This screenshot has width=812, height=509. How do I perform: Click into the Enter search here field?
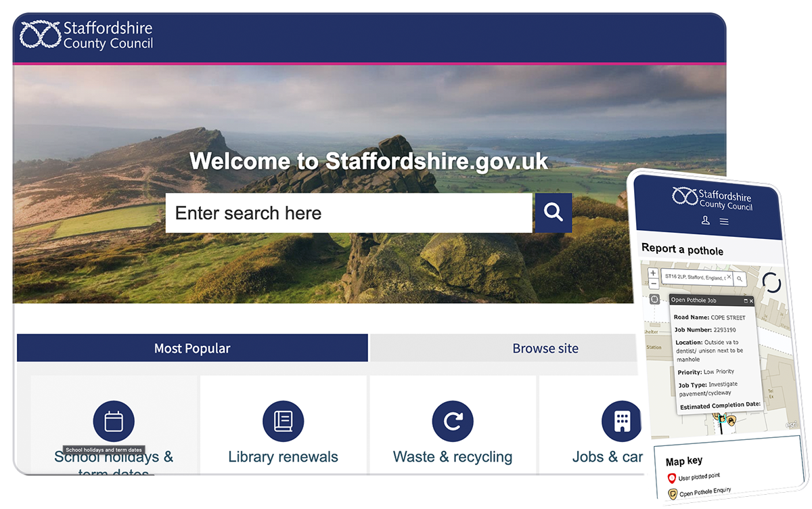pyautogui.click(x=348, y=213)
